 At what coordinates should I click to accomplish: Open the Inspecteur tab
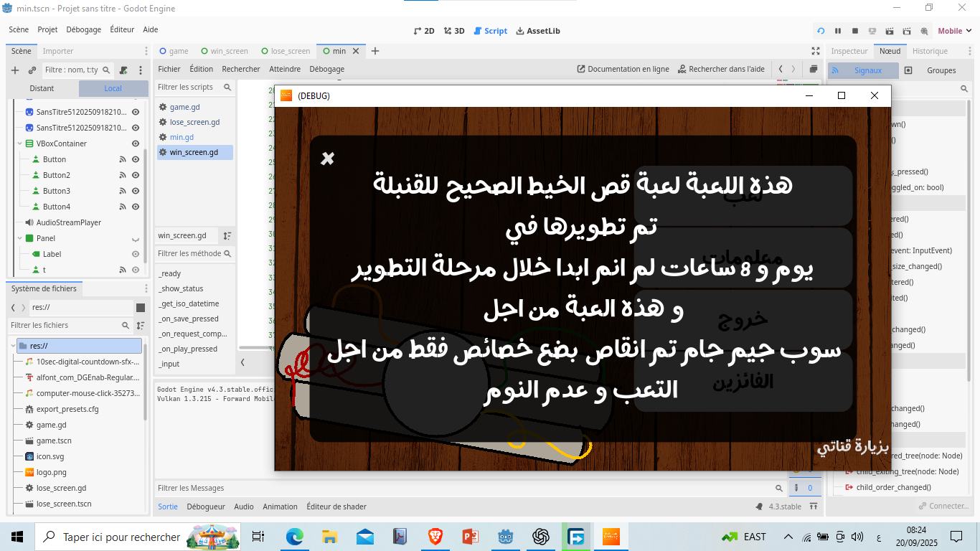[849, 51]
